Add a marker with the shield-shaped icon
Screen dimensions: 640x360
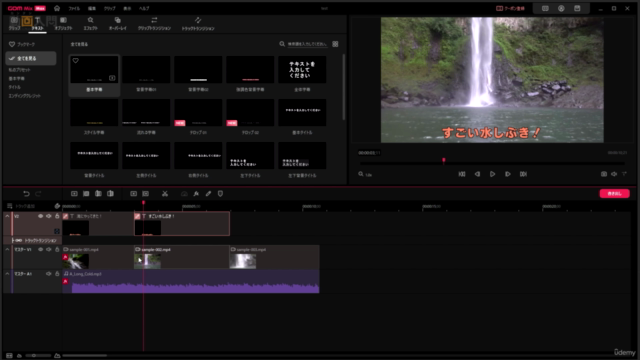click(220, 194)
